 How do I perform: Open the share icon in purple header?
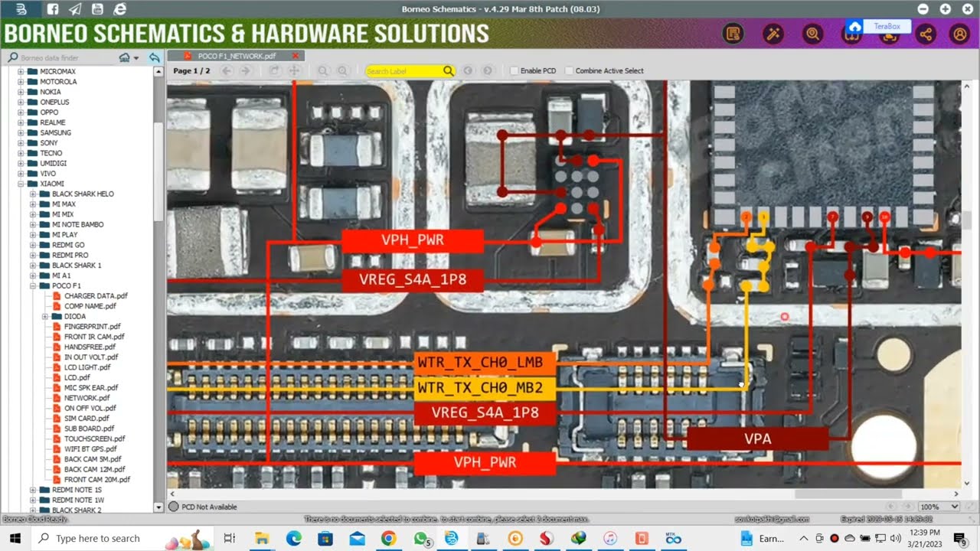926,34
